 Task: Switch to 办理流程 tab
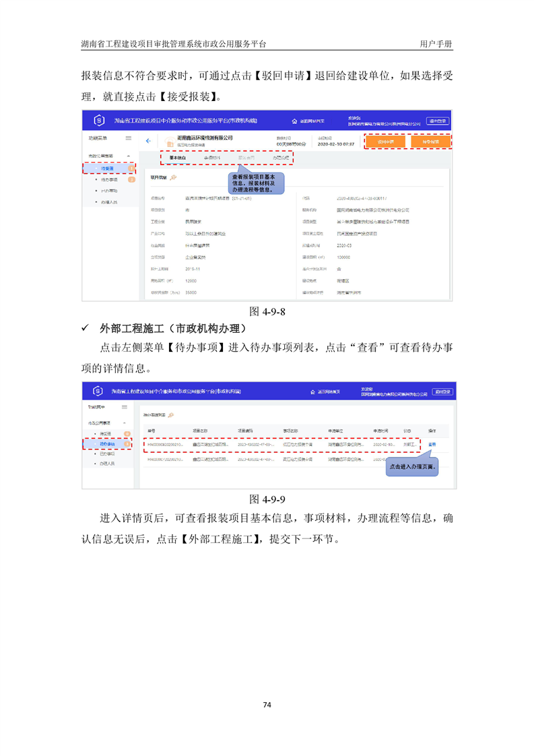tap(281, 158)
